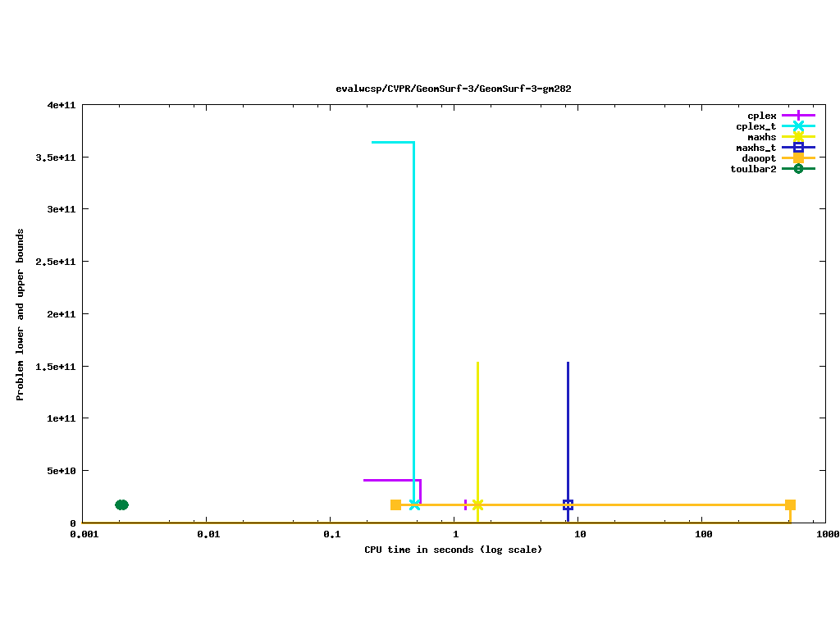The height and width of the screenshot is (630, 840).
Task: Select the maxhs legend entry text
Action: (x=761, y=137)
